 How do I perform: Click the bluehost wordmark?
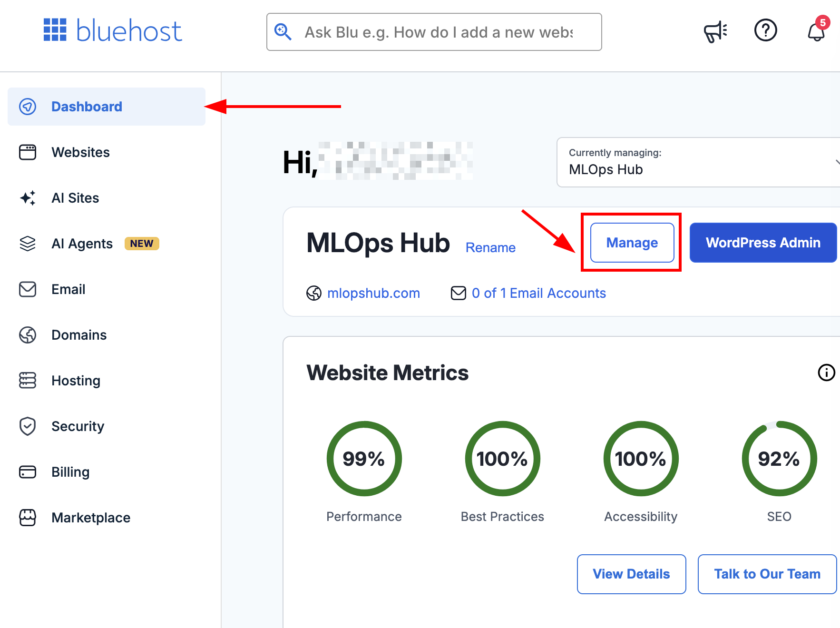129,30
